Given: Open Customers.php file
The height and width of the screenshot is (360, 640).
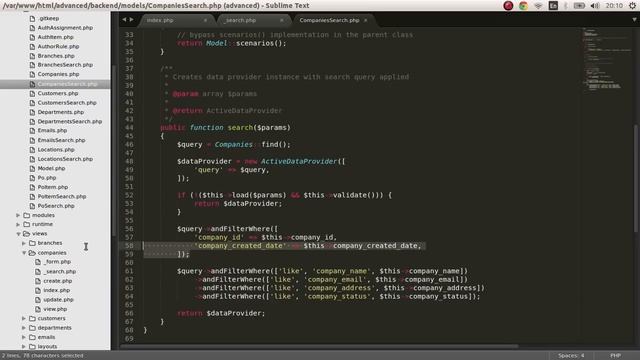Looking at the screenshot, I should [x=58, y=93].
